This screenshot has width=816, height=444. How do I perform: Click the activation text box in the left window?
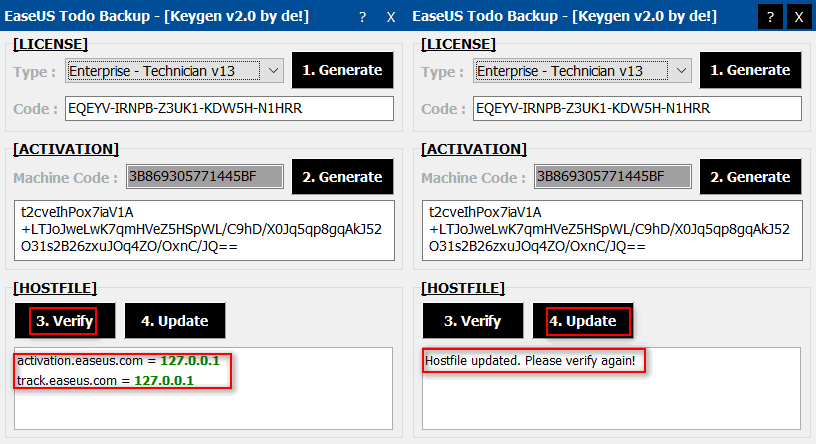tap(205, 230)
